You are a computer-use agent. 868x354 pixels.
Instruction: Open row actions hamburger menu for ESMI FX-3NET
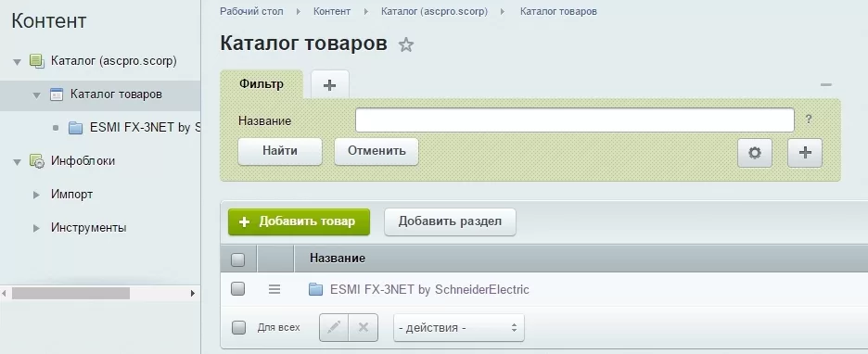pyautogui.click(x=274, y=289)
